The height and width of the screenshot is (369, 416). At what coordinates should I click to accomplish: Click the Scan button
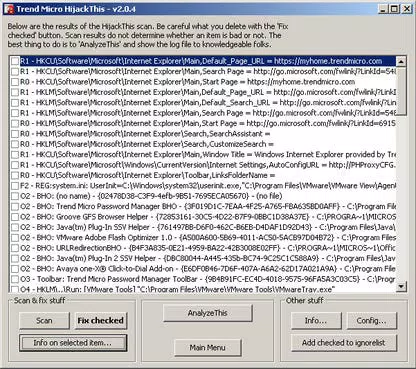44,321
